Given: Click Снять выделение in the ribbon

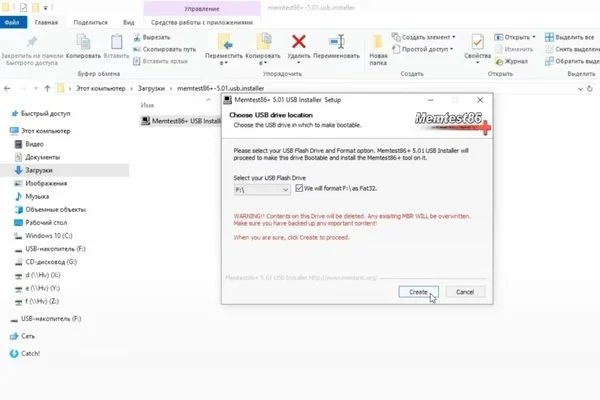Looking at the screenshot, I should pyautogui.click(x=572, y=49).
